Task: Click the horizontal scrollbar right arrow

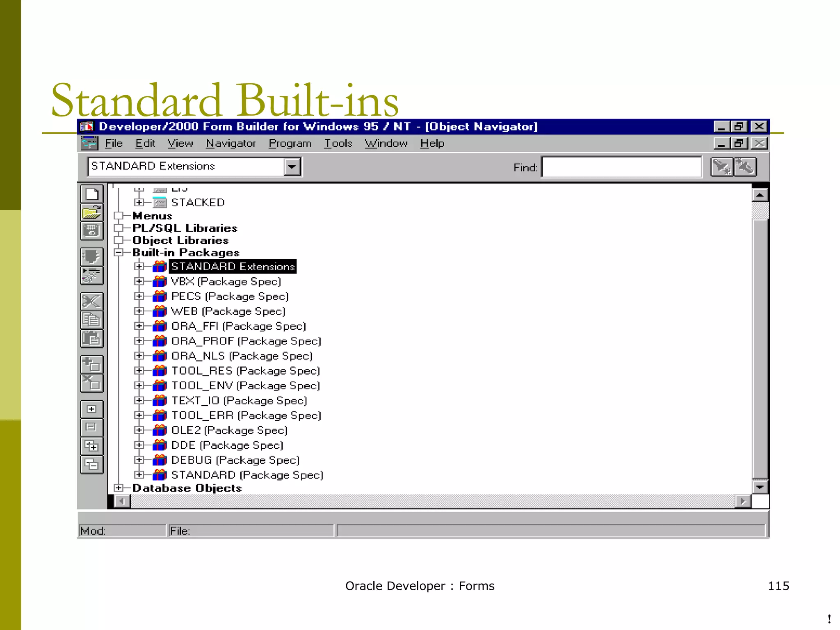Action: point(743,501)
